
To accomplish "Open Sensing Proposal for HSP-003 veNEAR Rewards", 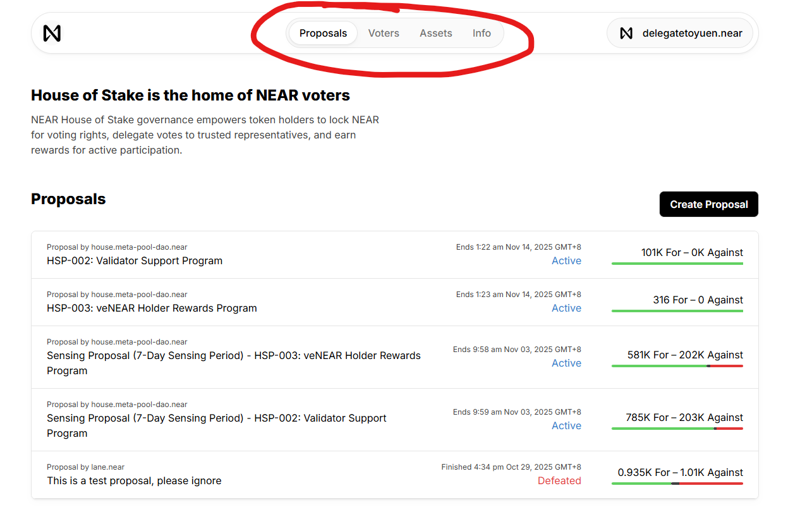I will pos(234,356).
